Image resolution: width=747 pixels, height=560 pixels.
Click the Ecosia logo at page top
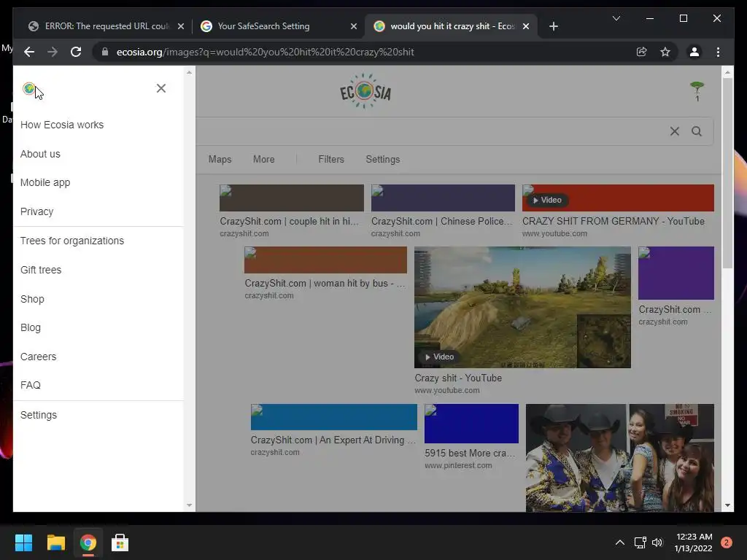point(365,91)
